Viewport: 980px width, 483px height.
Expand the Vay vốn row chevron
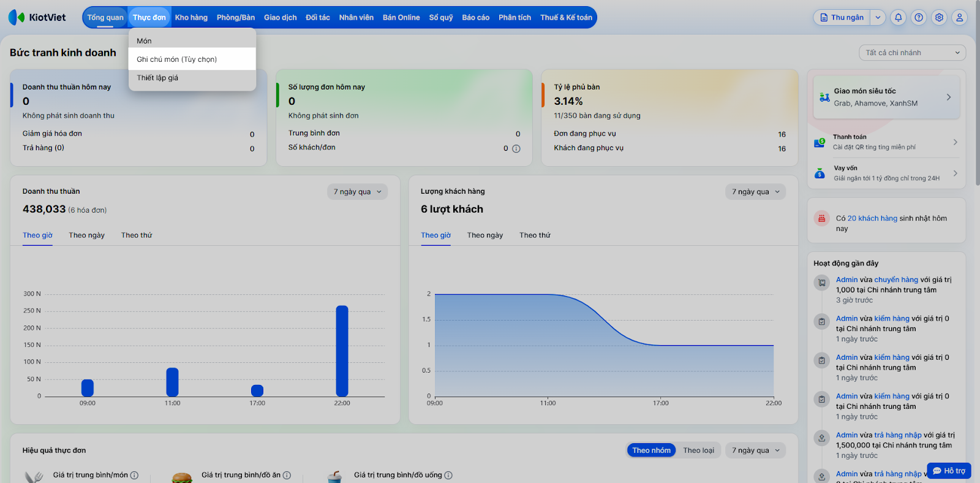(955, 173)
